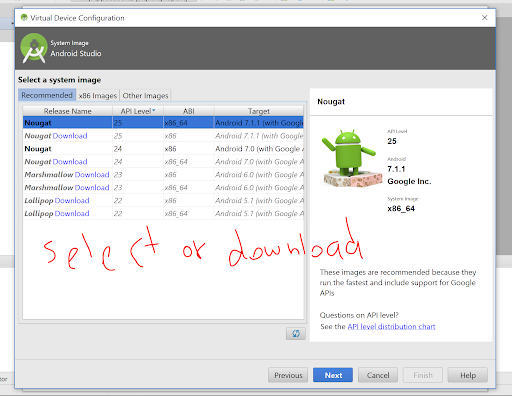Viewport: 512px width, 396px height.
Task: Click Android 7.0 target cell of installed Nougat
Action: coord(259,149)
